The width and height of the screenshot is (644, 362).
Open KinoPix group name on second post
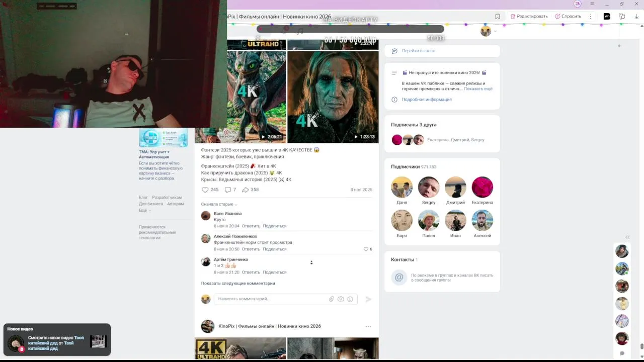pos(270,326)
